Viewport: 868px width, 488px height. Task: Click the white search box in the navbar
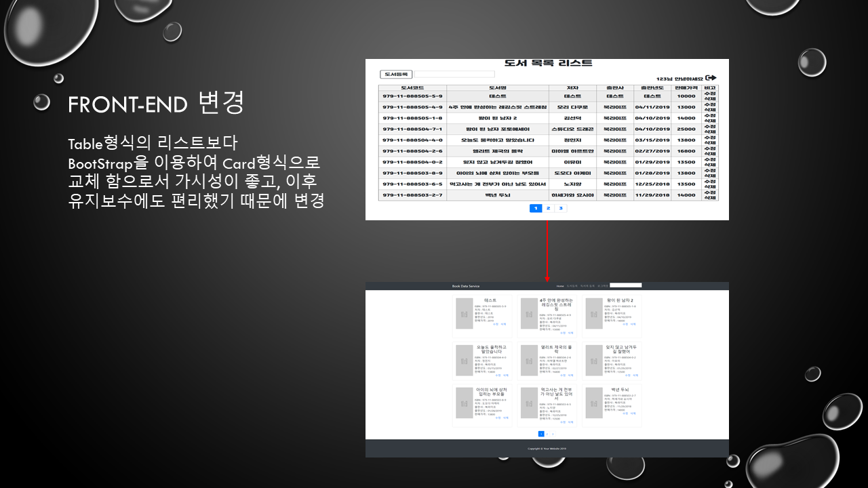click(x=625, y=285)
